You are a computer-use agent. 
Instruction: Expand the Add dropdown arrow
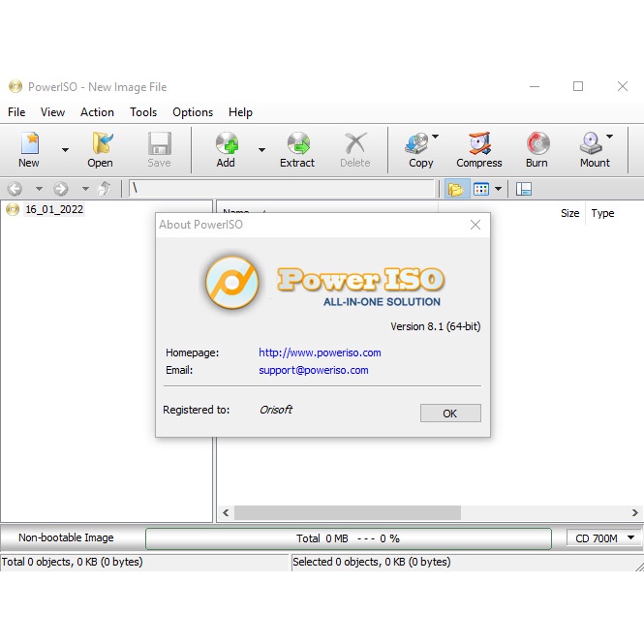261,150
